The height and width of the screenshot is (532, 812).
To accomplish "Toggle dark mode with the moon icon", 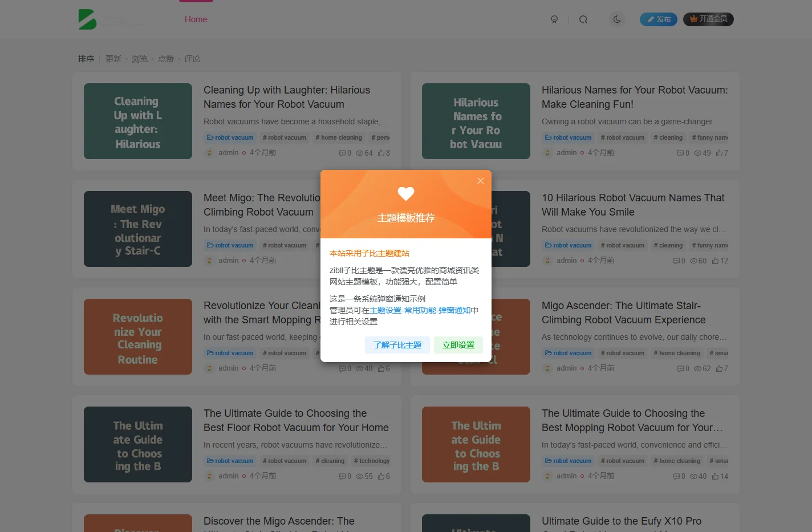I will tap(617, 19).
